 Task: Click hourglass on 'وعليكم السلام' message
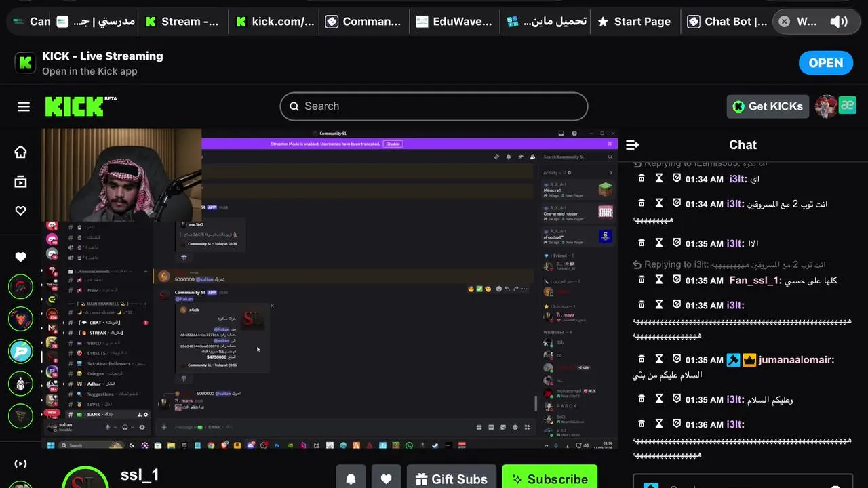(659, 399)
